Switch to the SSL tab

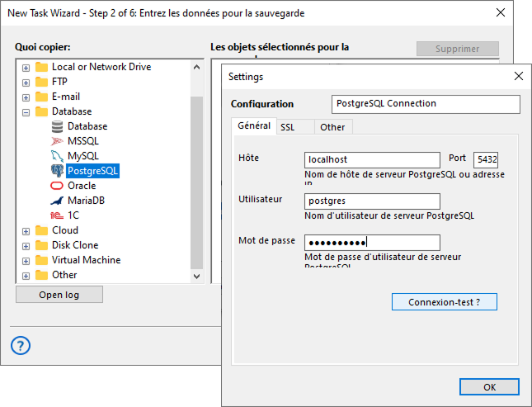(295, 127)
